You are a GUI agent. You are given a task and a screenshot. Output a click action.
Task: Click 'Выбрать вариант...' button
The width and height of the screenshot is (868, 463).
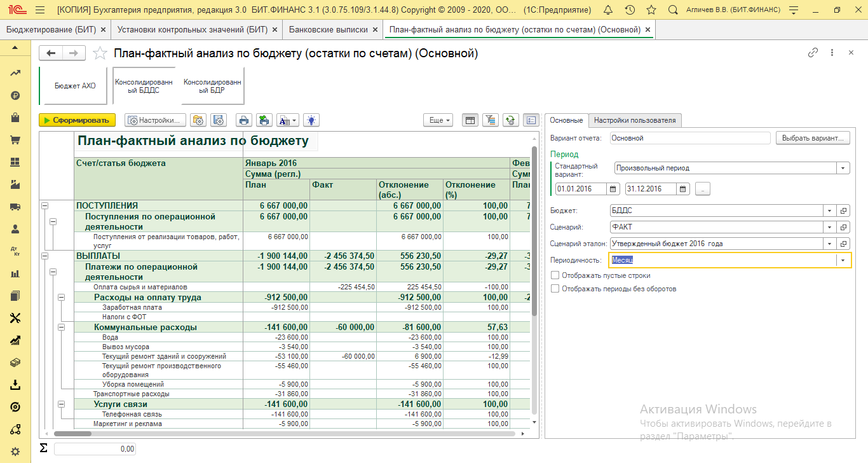813,138
